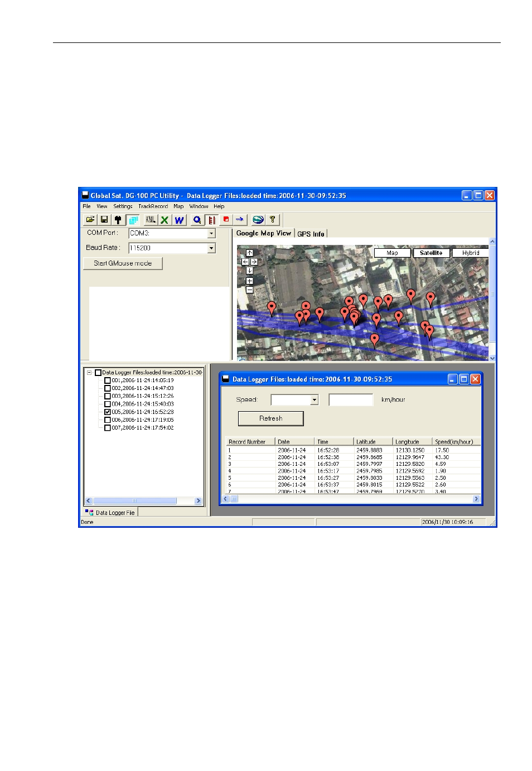Click the Refresh button
The height and width of the screenshot is (771, 532).
click(x=271, y=418)
